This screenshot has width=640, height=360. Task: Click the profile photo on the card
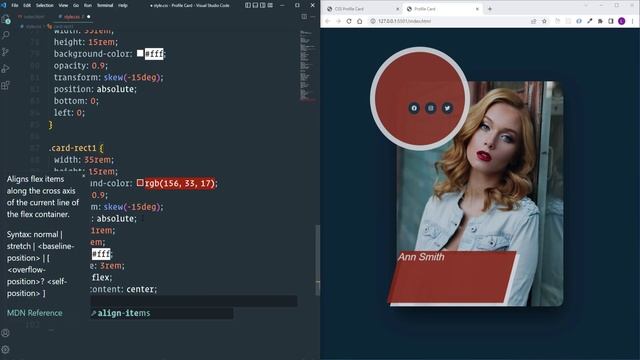[480, 193]
